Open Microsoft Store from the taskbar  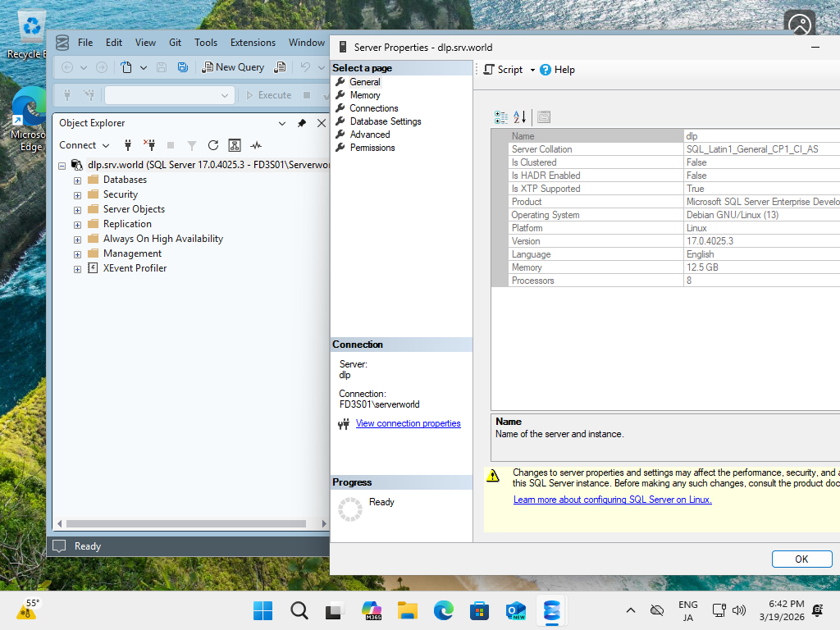pos(479,610)
